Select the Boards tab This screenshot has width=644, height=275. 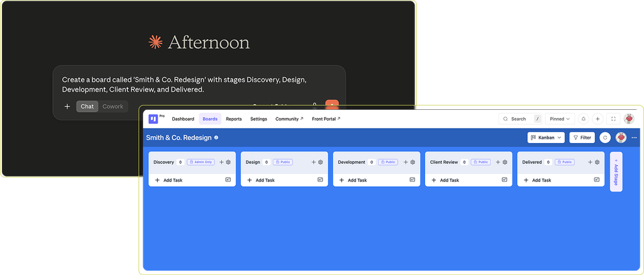click(210, 119)
